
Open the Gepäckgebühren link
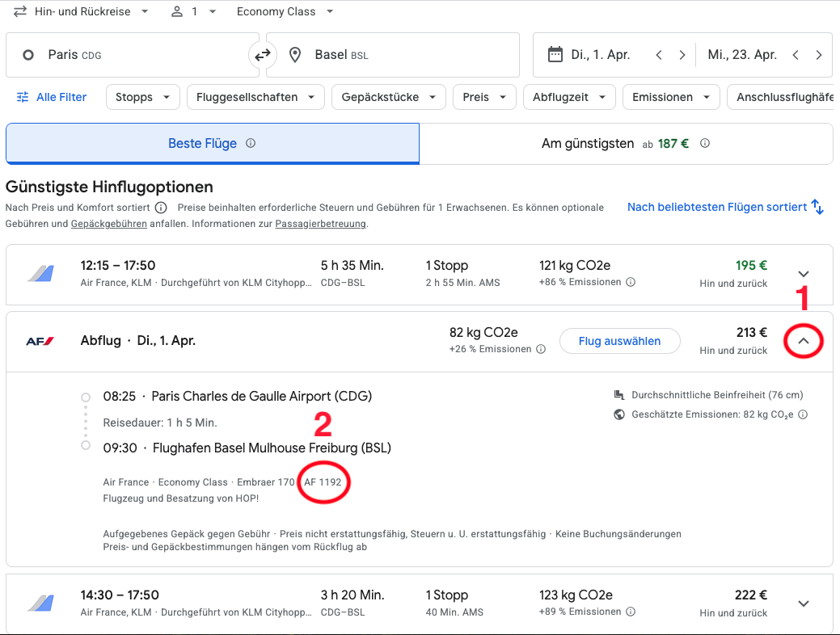coord(109,224)
